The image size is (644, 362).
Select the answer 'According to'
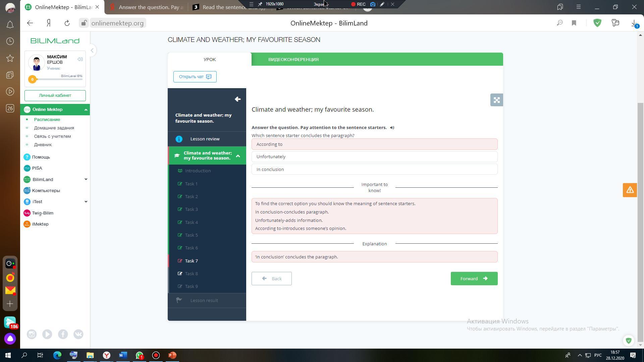click(x=374, y=144)
